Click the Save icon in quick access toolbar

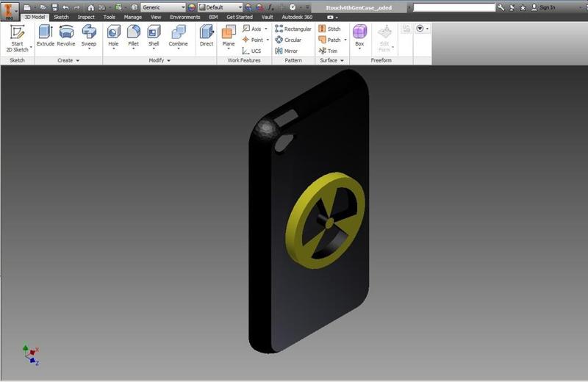[54, 7]
